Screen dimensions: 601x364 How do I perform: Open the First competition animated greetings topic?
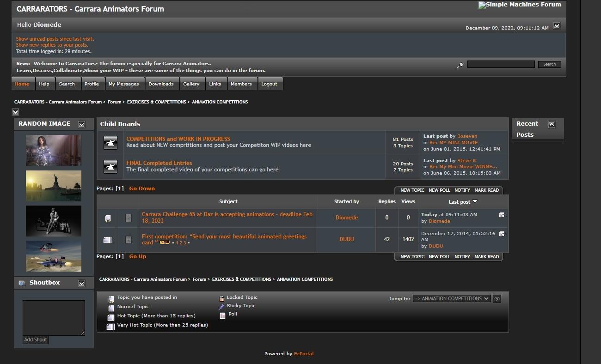click(224, 239)
